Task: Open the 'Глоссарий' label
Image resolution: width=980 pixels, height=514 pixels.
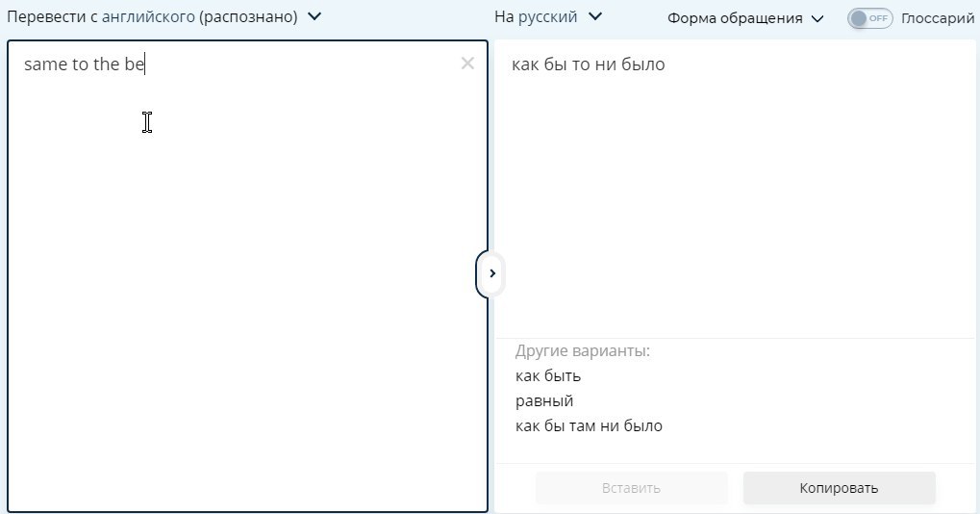Action: [x=938, y=18]
